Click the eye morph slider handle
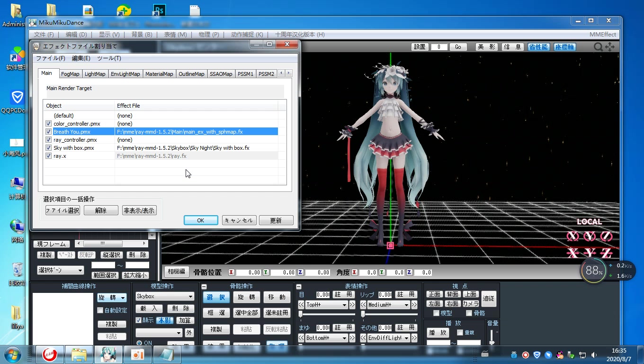644x364 pixels. point(300,314)
